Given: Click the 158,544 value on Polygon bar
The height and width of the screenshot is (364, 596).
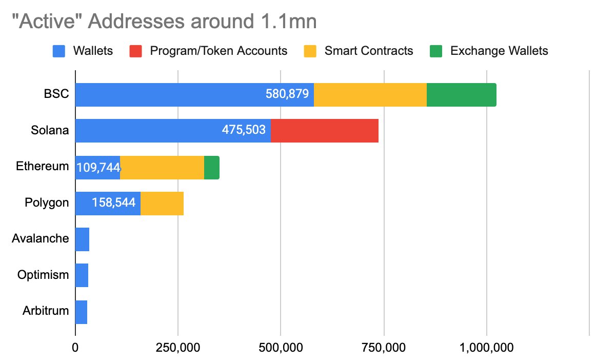Looking at the screenshot, I should pyautogui.click(x=114, y=202).
